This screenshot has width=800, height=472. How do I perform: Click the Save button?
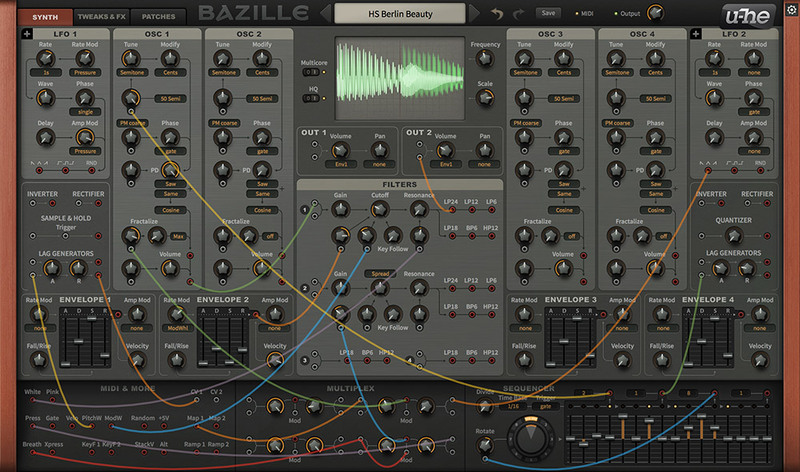547,14
